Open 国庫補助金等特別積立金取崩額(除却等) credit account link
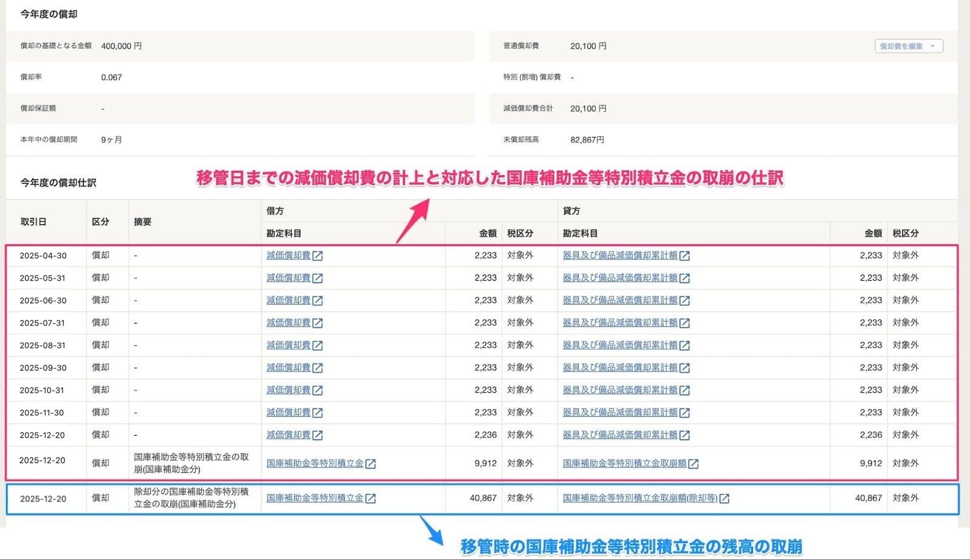Image resolution: width=970 pixels, height=560 pixels. tap(640, 498)
